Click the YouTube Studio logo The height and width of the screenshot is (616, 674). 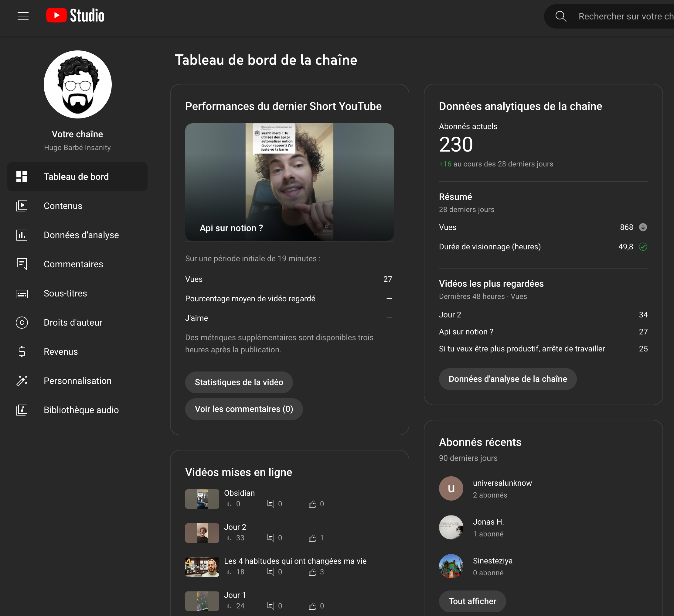[75, 16]
